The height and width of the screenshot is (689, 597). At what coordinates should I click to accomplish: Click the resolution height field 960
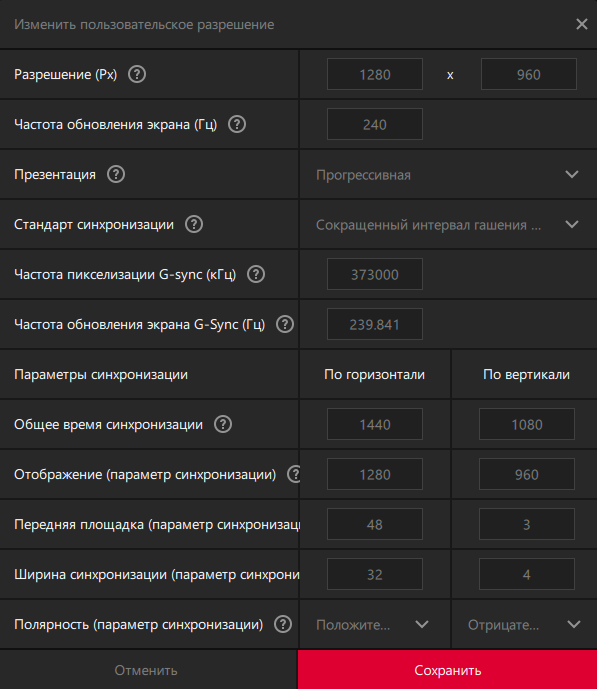[528, 74]
